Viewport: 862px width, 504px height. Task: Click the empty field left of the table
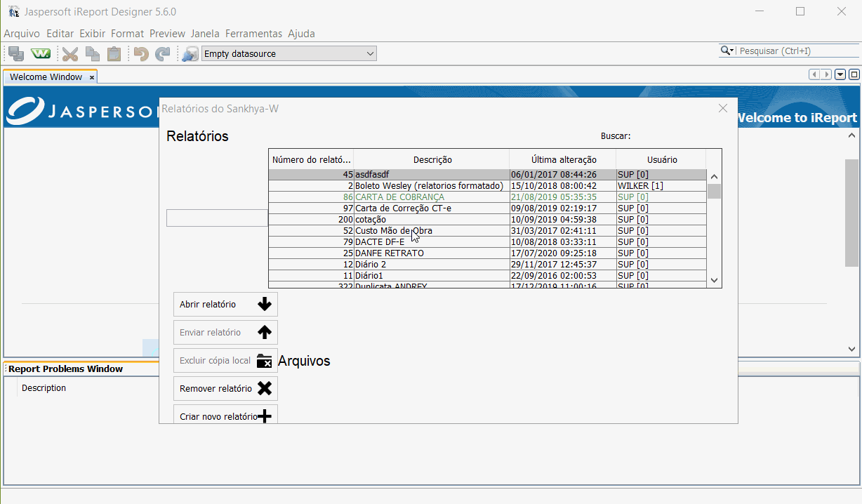click(x=217, y=218)
